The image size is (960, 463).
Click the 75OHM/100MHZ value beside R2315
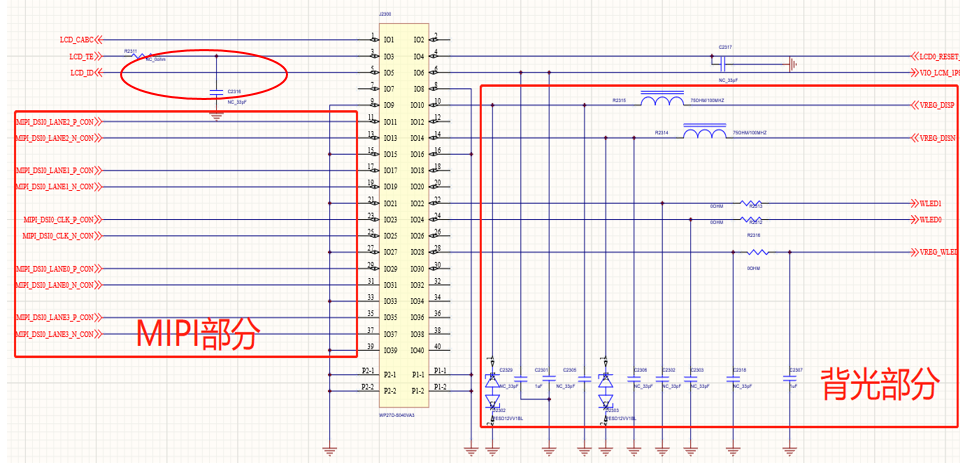click(707, 100)
